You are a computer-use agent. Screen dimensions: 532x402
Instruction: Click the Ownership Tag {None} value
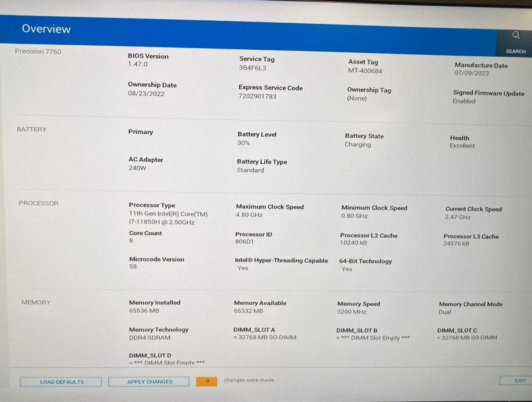tap(357, 99)
